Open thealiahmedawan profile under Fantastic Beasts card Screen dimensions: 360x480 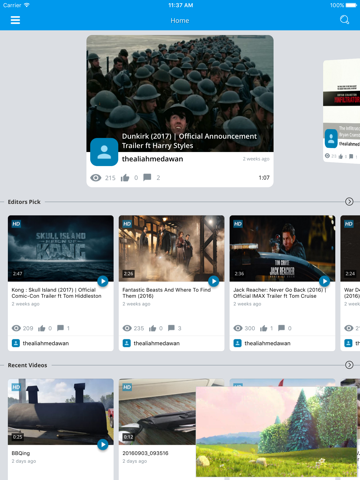pyautogui.click(x=157, y=343)
